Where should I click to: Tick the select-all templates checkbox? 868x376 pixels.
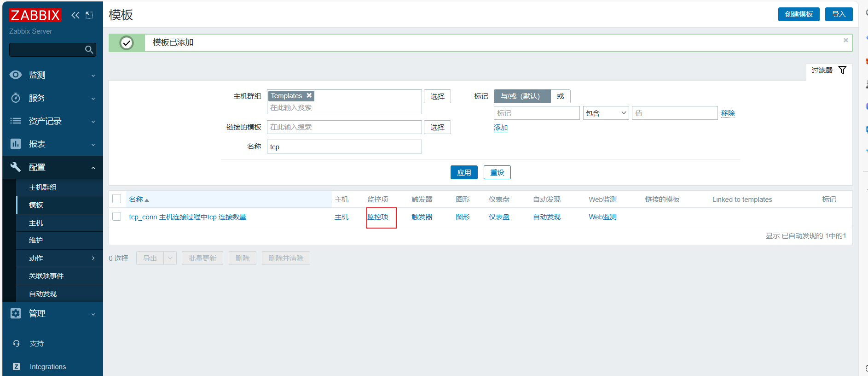tap(117, 199)
